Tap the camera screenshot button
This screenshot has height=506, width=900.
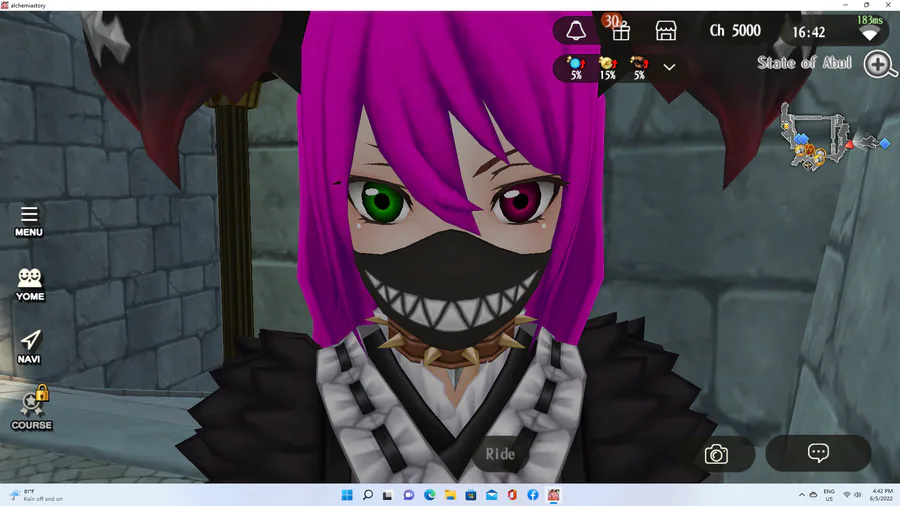coord(716,454)
